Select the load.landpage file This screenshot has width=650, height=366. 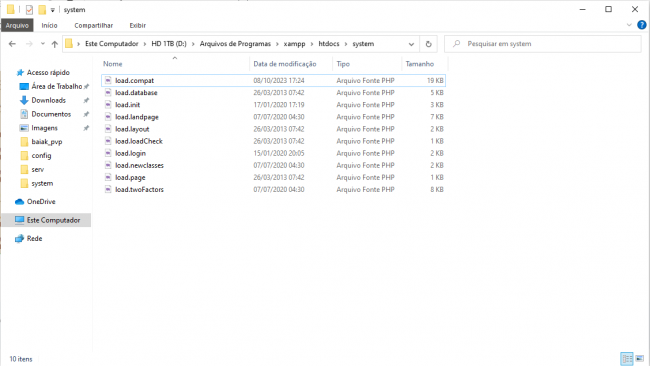273,117
